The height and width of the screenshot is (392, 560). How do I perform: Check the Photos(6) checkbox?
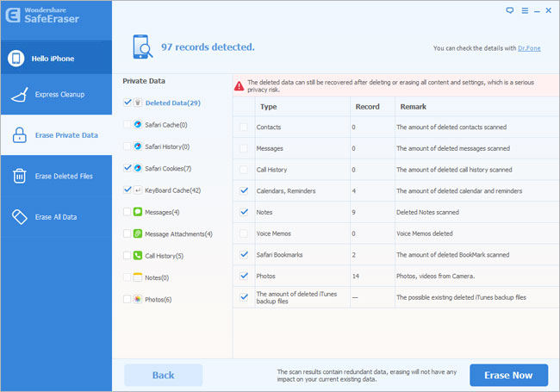tap(127, 299)
